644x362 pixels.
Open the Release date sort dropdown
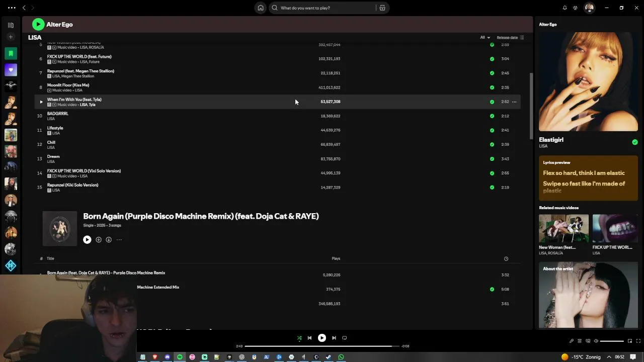coord(510,38)
